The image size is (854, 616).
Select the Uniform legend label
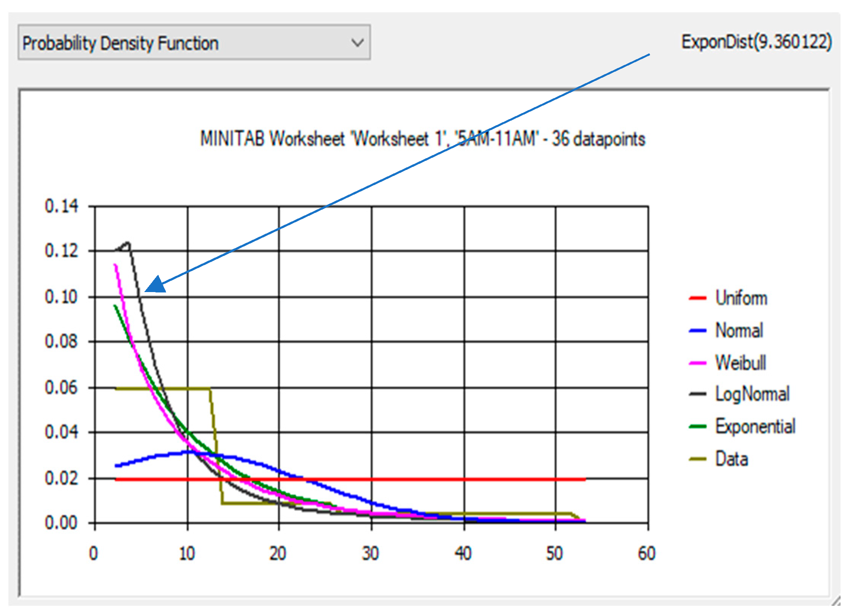741,298
